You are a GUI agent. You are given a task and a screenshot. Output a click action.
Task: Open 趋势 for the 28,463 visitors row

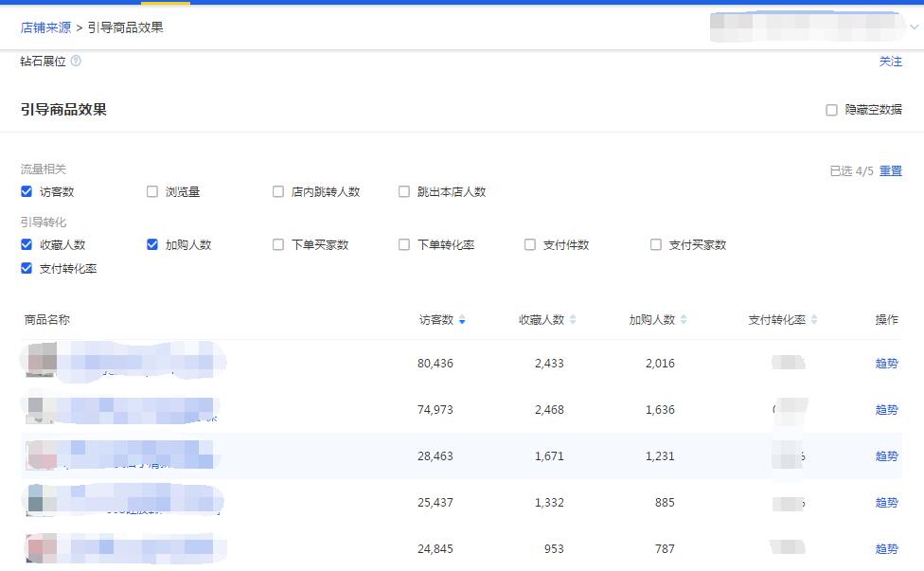pos(886,455)
